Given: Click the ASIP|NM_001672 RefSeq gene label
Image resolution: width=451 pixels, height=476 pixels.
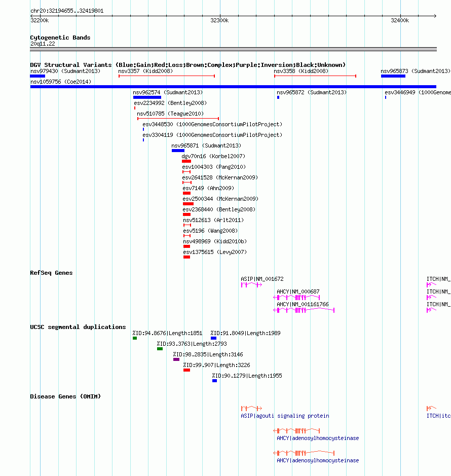Looking at the screenshot, I should pos(262,279).
